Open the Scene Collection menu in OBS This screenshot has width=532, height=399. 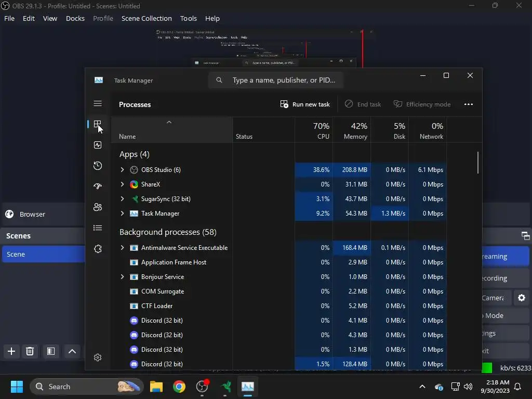147,18
